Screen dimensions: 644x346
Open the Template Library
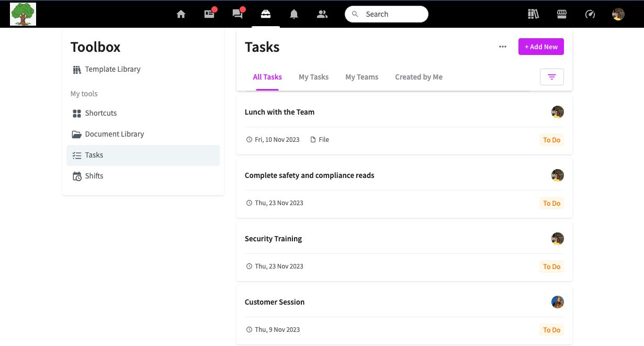tap(112, 69)
